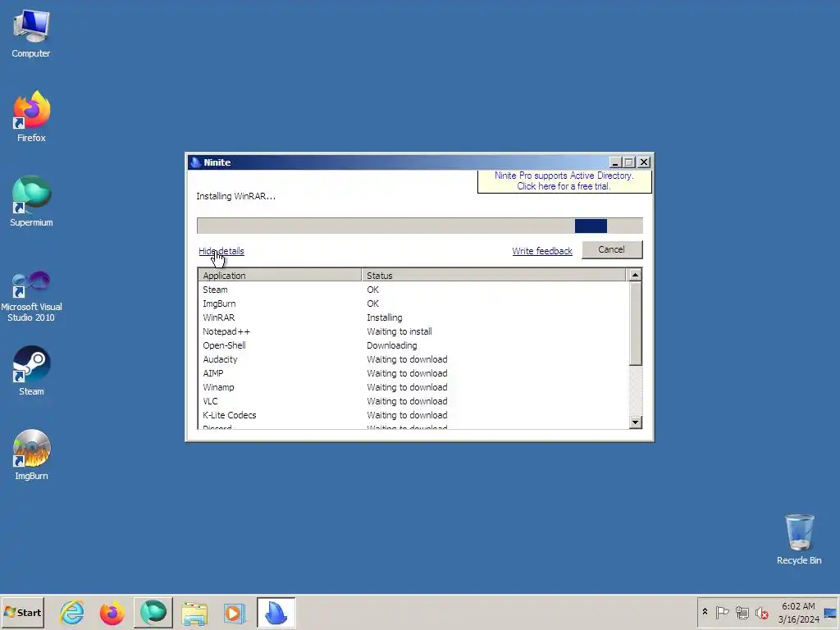Viewport: 840px width, 630px height.
Task: Select the ImgBurn desktop shortcut
Action: pyautogui.click(x=31, y=454)
